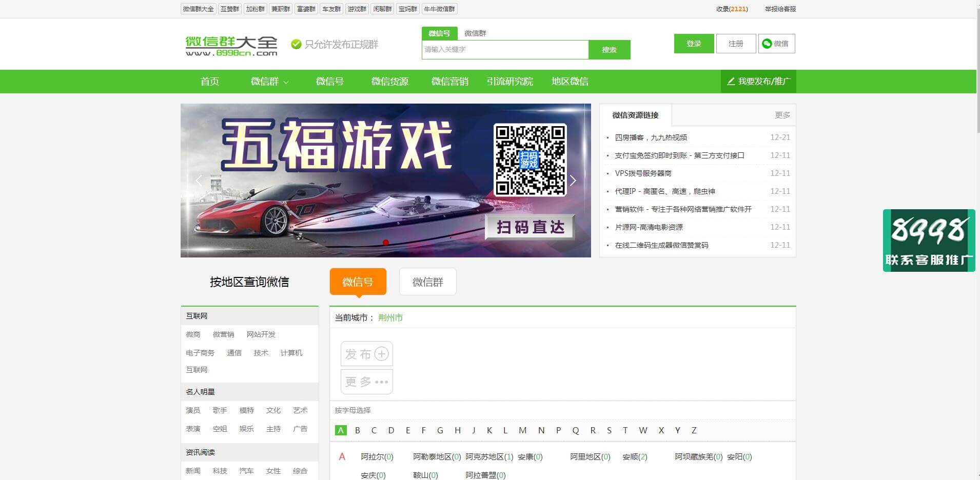980x480 pixels.
Task: Select letter B in alphabet filter
Action: click(x=358, y=430)
